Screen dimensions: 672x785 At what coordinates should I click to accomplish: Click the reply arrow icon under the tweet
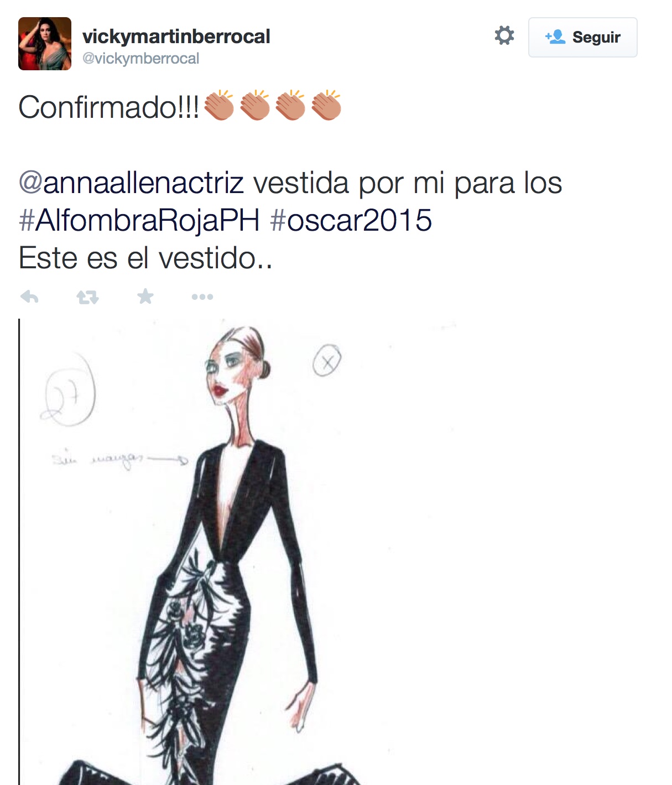29,297
